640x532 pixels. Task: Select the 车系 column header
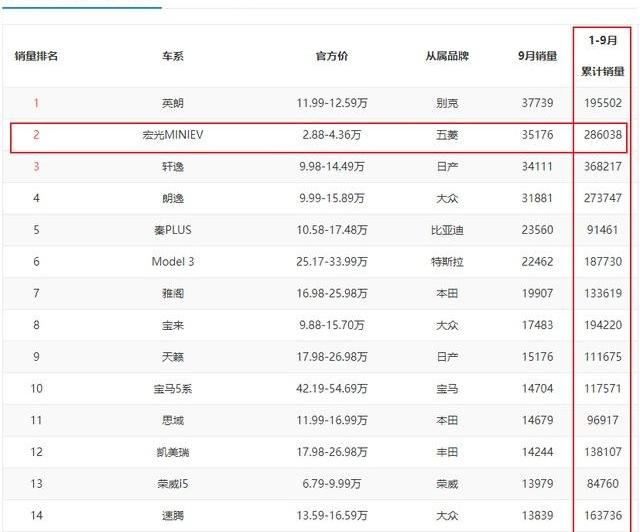point(173,56)
